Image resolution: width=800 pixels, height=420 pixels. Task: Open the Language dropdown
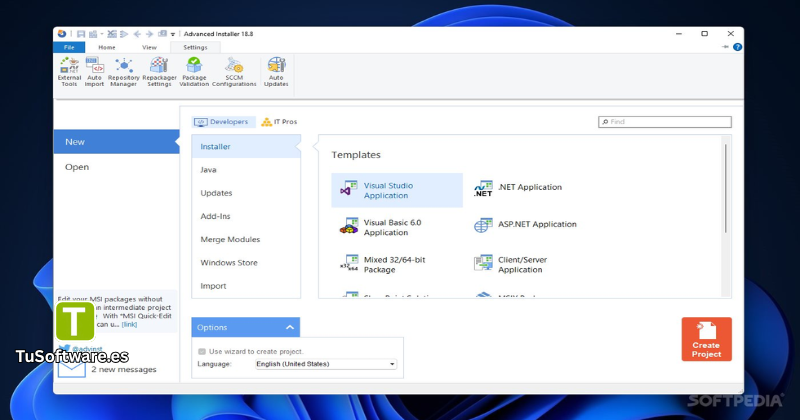click(x=326, y=364)
